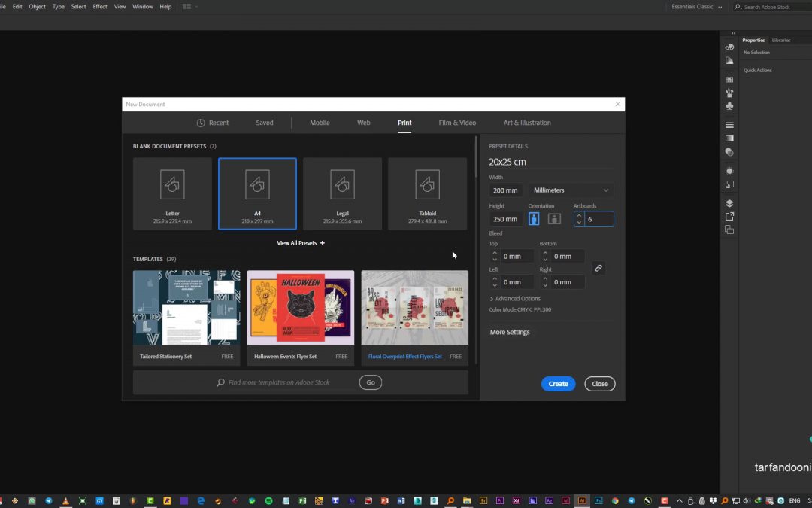812x508 pixels.
Task: Open the Millimeters units dropdown
Action: tap(571, 190)
